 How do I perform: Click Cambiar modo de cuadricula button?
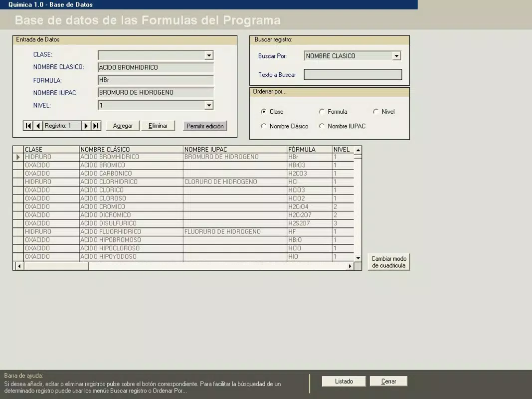(389, 262)
